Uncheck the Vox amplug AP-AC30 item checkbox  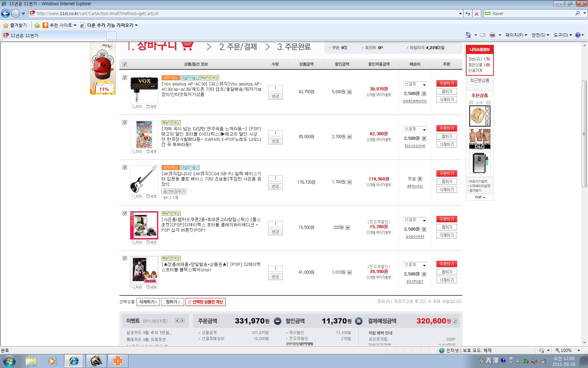tap(125, 77)
